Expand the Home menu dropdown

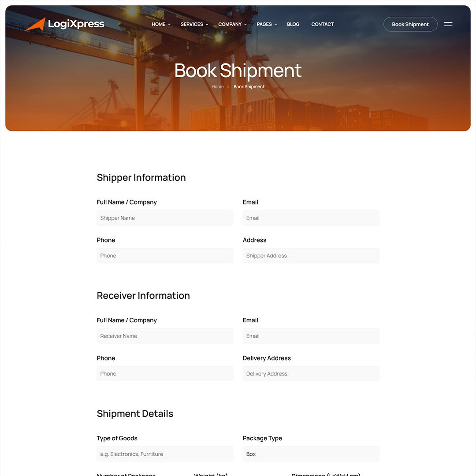[x=160, y=24]
